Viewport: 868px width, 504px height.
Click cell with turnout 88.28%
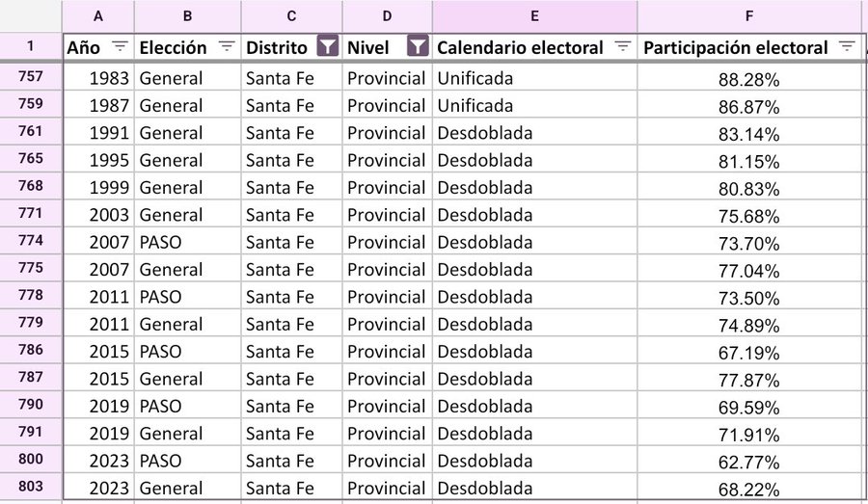[748, 79]
